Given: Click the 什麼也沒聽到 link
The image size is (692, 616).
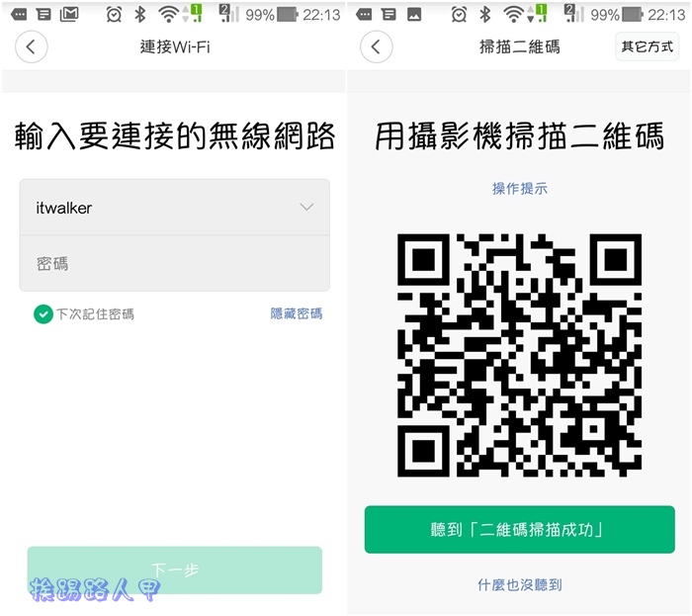Looking at the screenshot, I should pyautogui.click(x=519, y=585).
